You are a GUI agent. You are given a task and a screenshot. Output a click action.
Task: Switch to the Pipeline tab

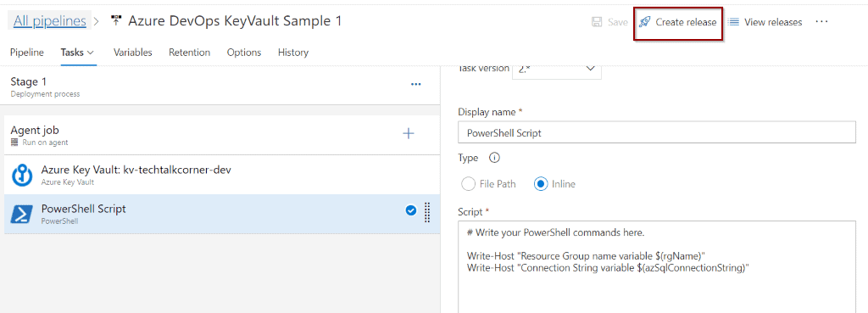(x=27, y=53)
